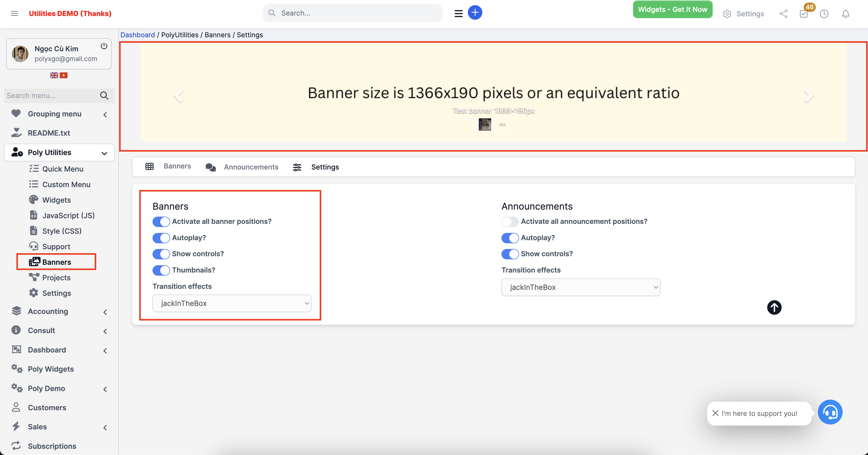Open Quick Menu in sidebar
This screenshot has width=868, height=455.
point(63,169)
